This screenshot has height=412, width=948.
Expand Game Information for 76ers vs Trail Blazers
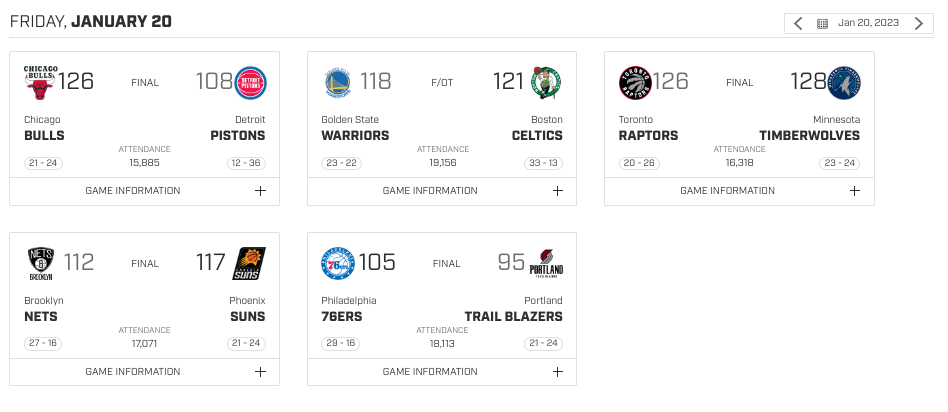[442, 371]
